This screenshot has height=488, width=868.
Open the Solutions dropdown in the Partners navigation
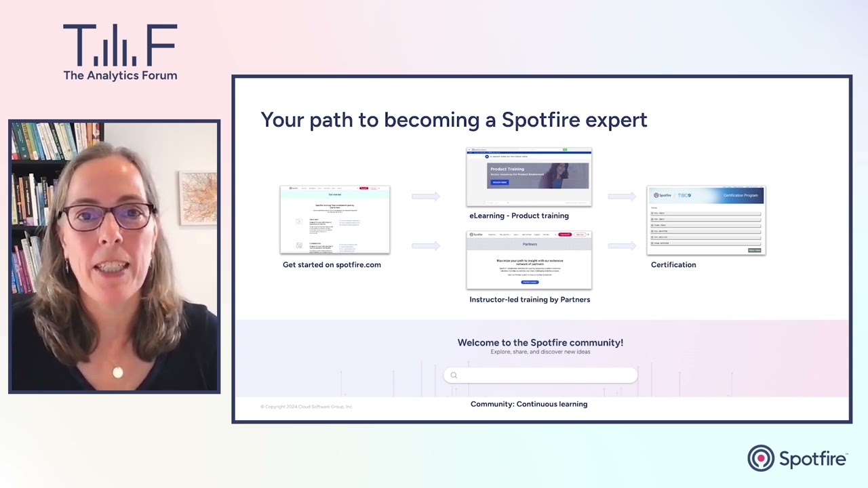pyautogui.click(x=492, y=235)
